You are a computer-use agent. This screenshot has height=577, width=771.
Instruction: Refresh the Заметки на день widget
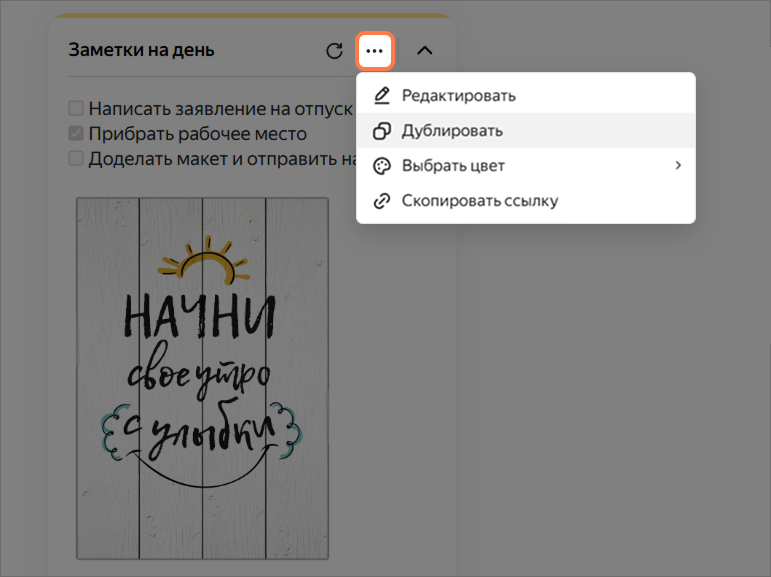tap(334, 51)
